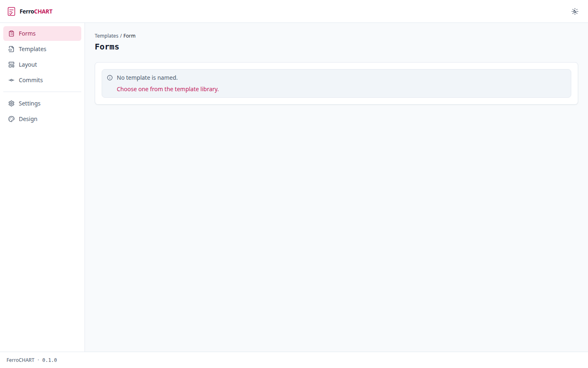588x368 pixels.
Task: Toggle the light/dark theme sun icon
Action: click(575, 11)
